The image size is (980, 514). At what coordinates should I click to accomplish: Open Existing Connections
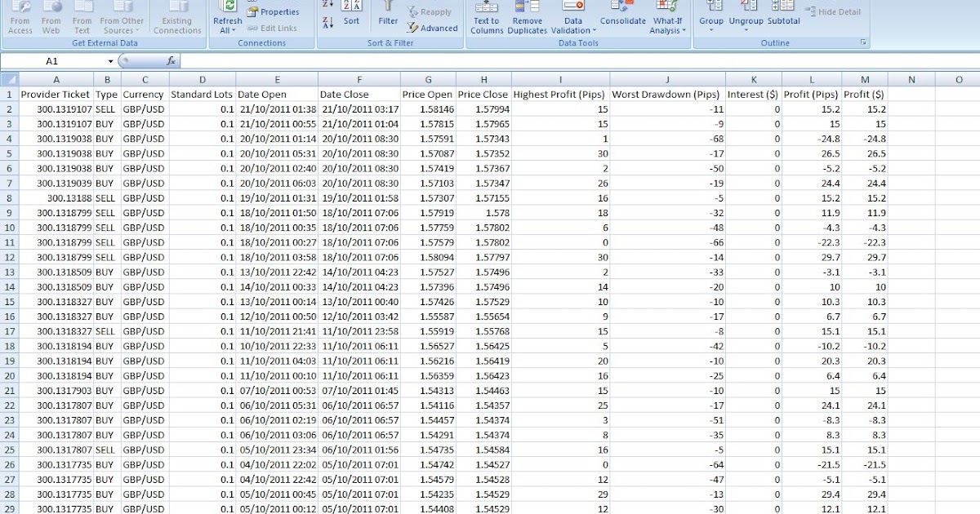(176, 18)
